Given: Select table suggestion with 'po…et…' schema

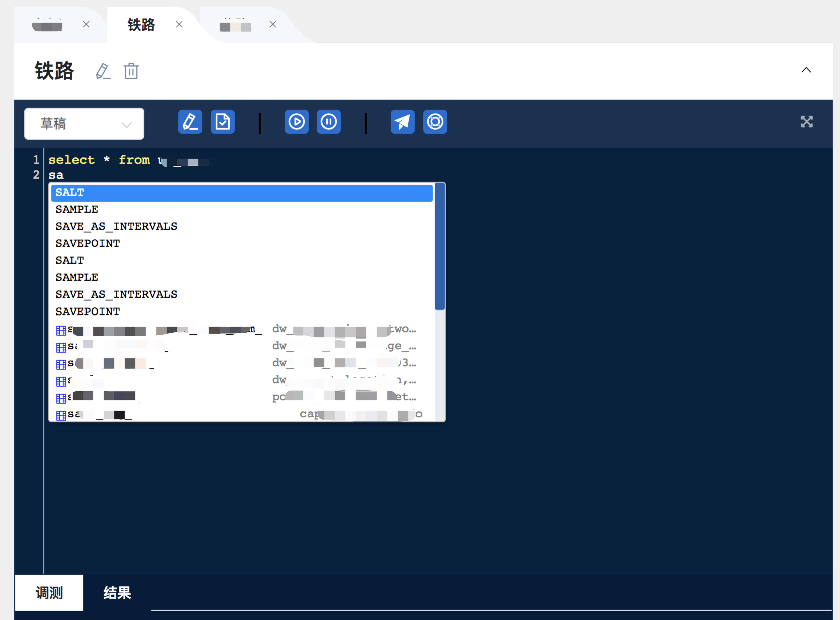Looking at the screenshot, I should pos(242,398).
